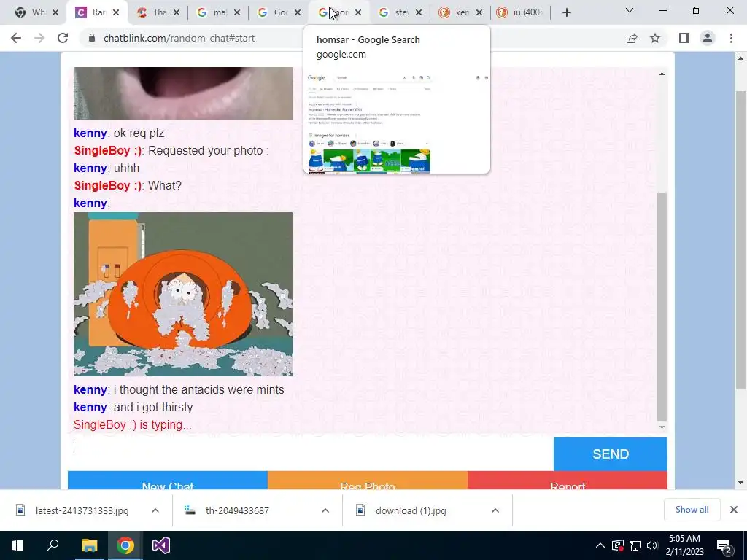Close the Random Chat tab
Image resolution: width=747 pixels, height=560 pixels.
tap(116, 13)
